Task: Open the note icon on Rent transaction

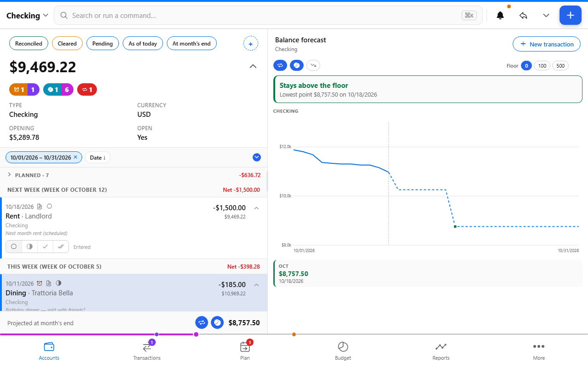Action: [40, 207]
